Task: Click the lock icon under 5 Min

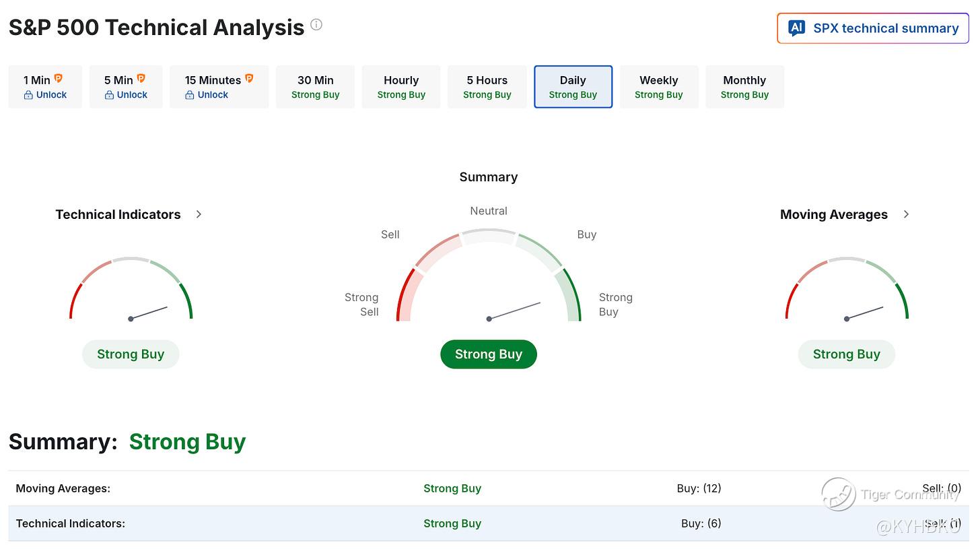Action: pos(109,95)
